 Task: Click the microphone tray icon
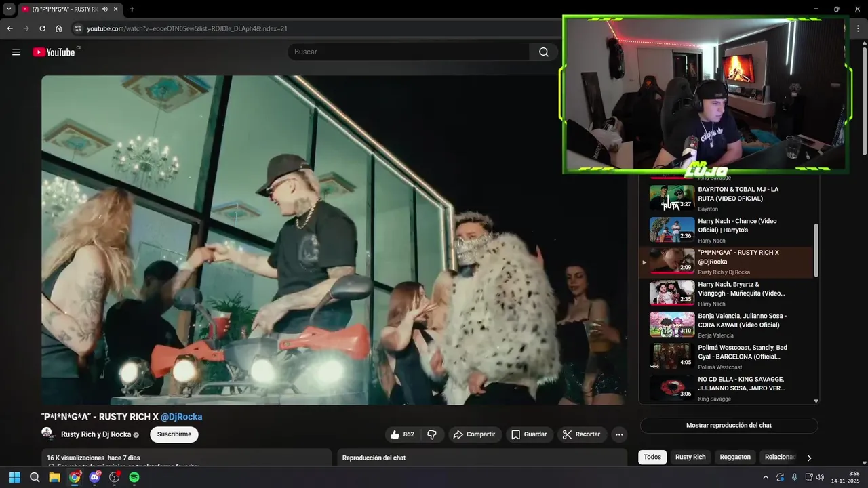pyautogui.click(x=795, y=477)
